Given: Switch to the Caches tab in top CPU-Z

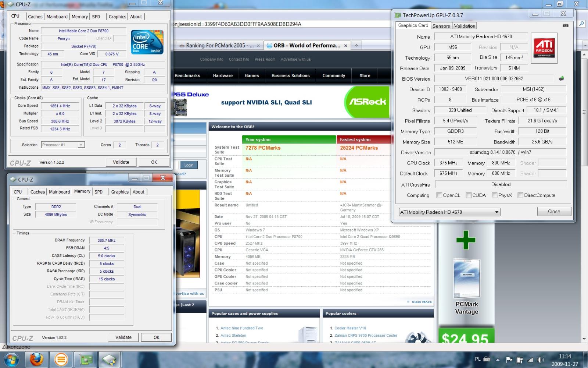Looking at the screenshot, I should pyautogui.click(x=35, y=17).
